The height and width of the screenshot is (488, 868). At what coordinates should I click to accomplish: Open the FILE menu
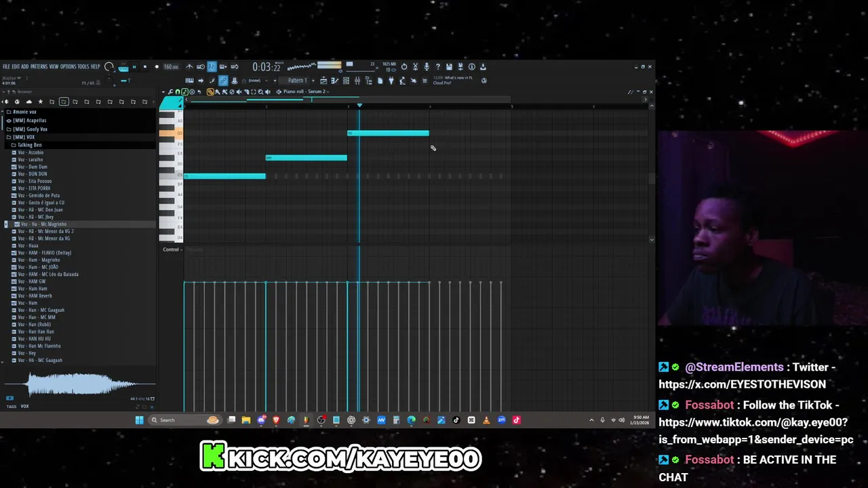(x=6, y=66)
